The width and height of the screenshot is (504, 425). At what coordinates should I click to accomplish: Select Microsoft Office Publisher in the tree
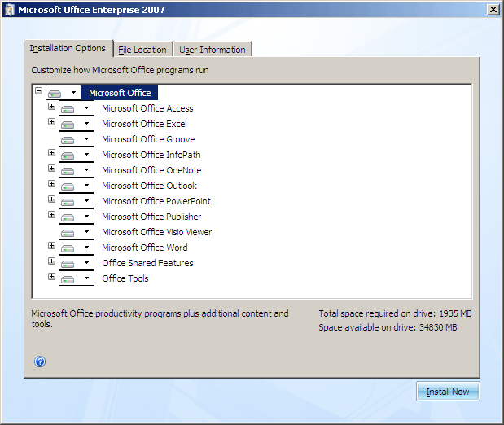151,217
